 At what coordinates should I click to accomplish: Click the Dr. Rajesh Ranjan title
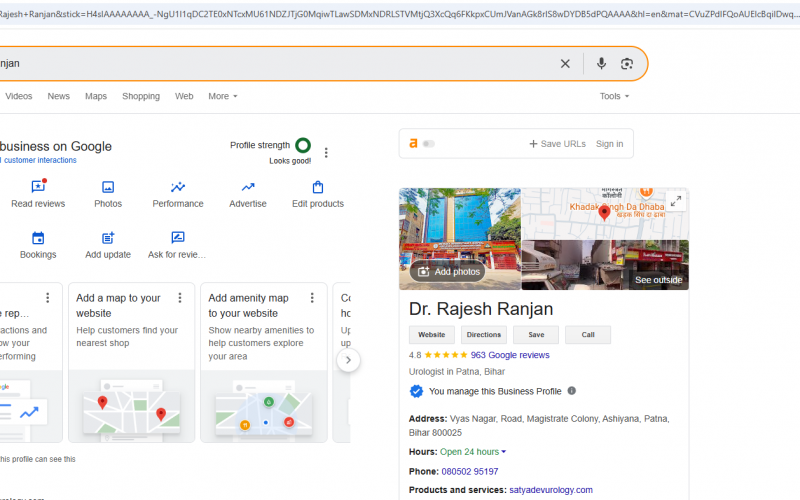[481, 309]
